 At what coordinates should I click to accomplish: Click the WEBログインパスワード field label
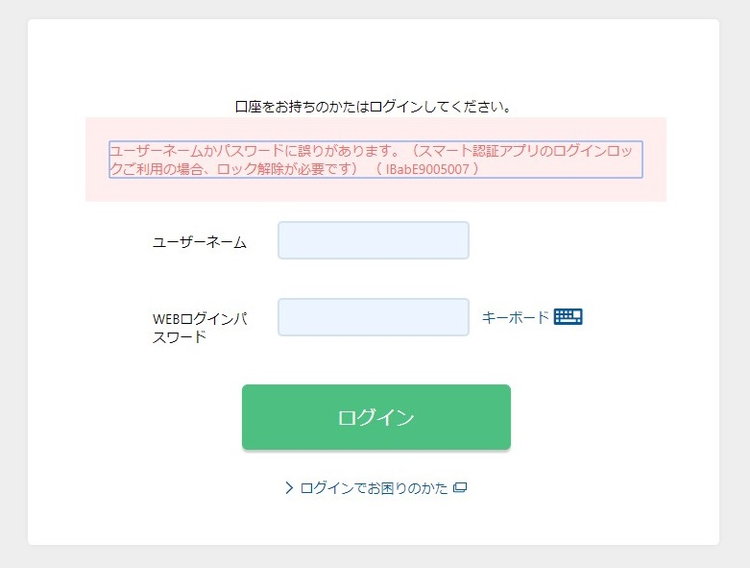point(199,328)
